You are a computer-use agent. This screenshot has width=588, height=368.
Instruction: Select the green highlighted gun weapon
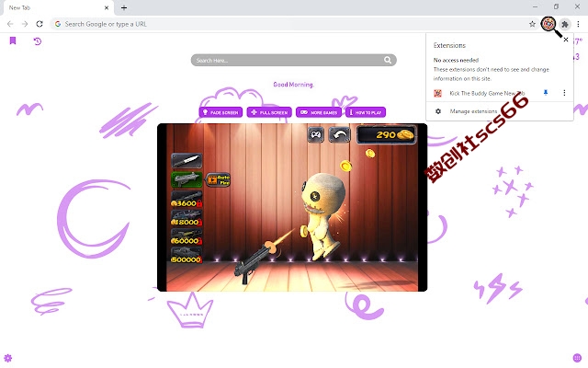point(187,179)
